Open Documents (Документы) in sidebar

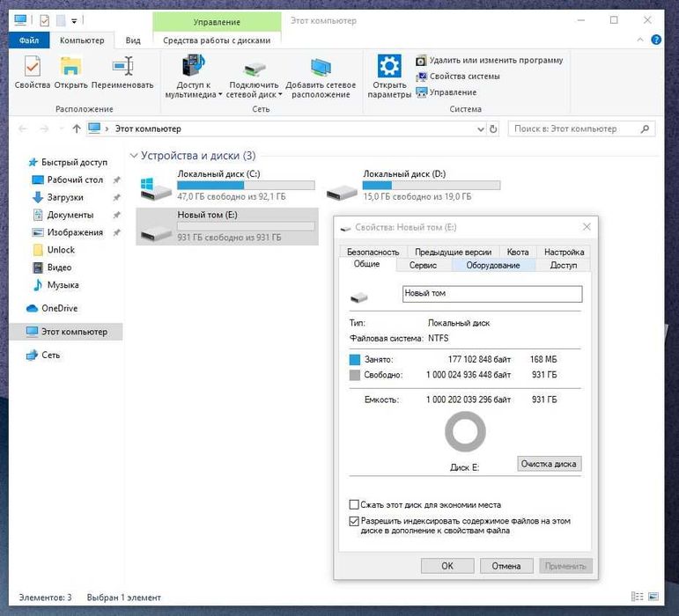tap(63, 215)
